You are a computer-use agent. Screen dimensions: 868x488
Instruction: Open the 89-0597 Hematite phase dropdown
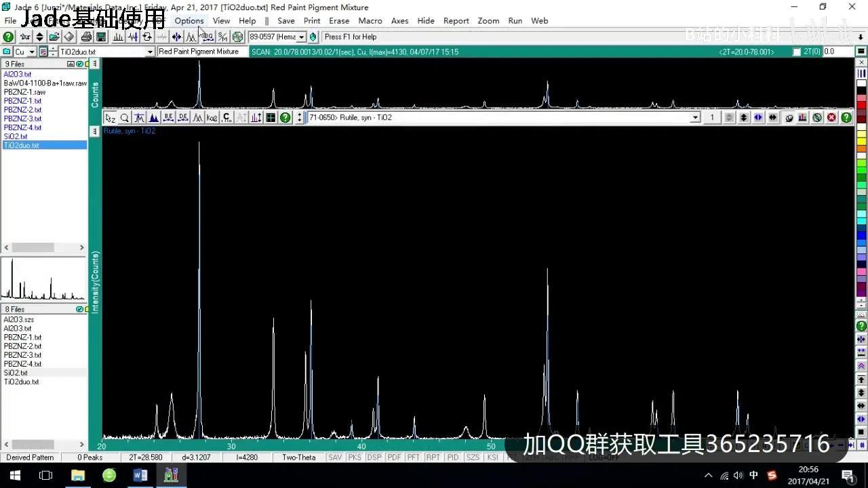point(303,37)
